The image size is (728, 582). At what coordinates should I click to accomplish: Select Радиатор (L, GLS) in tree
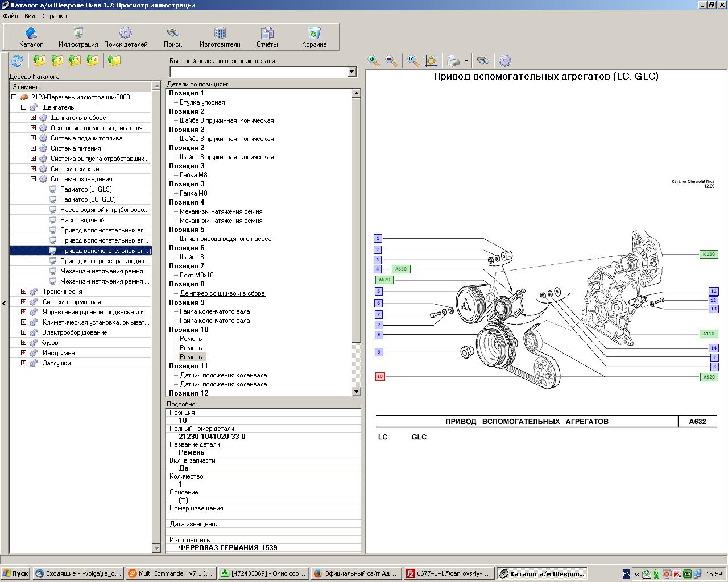pos(86,189)
